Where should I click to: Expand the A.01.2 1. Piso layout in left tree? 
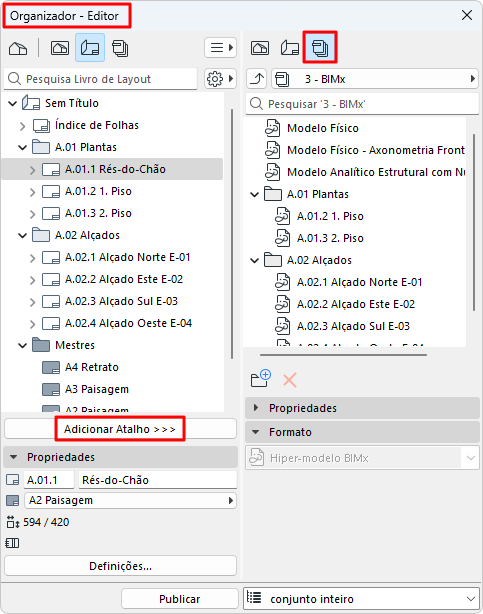tap(33, 191)
